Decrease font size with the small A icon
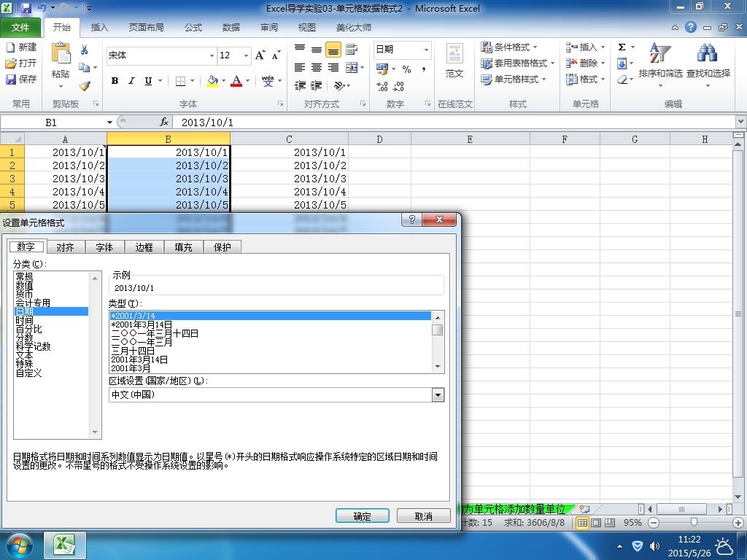The width and height of the screenshot is (747, 560). [x=276, y=55]
